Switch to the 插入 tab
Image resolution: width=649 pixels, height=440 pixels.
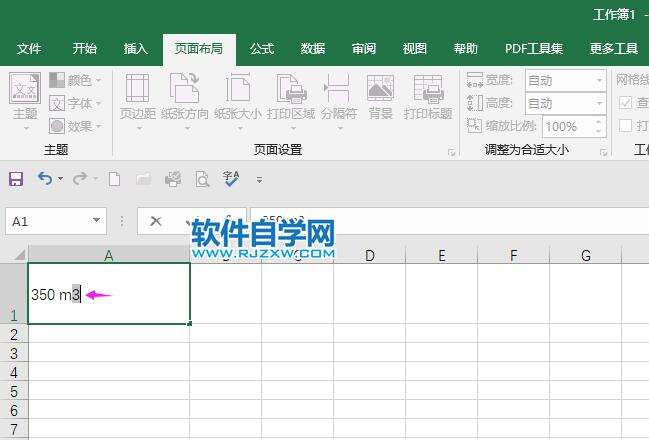pyautogui.click(x=135, y=48)
